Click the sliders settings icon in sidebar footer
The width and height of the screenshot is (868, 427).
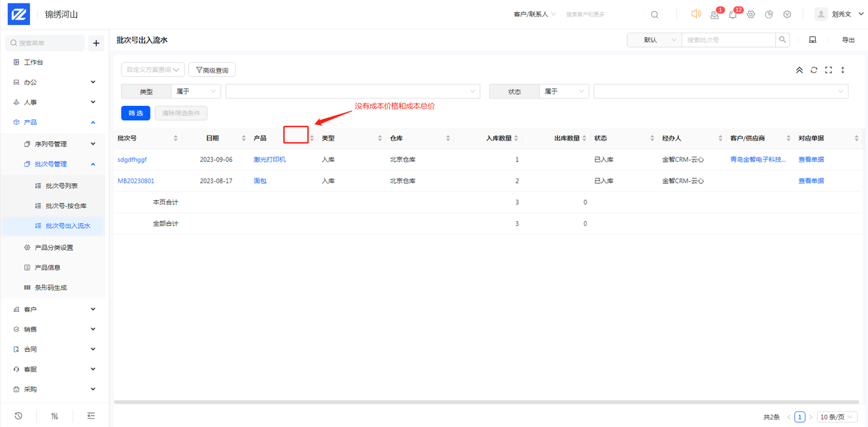point(55,416)
